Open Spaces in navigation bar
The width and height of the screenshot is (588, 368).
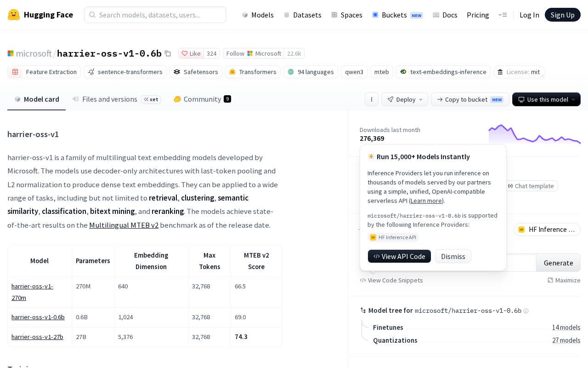347,15
